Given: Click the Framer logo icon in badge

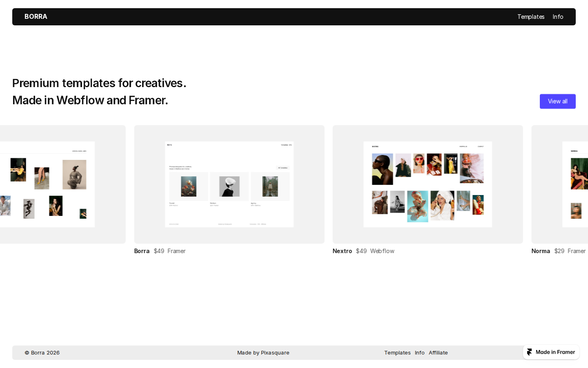Looking at the screenshot, I should 530,352.
